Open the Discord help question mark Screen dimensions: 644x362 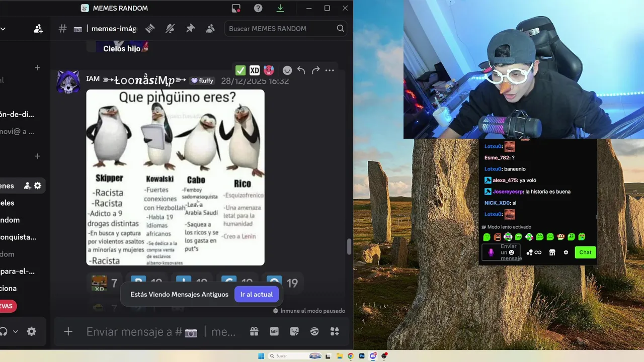coord(258,8)
